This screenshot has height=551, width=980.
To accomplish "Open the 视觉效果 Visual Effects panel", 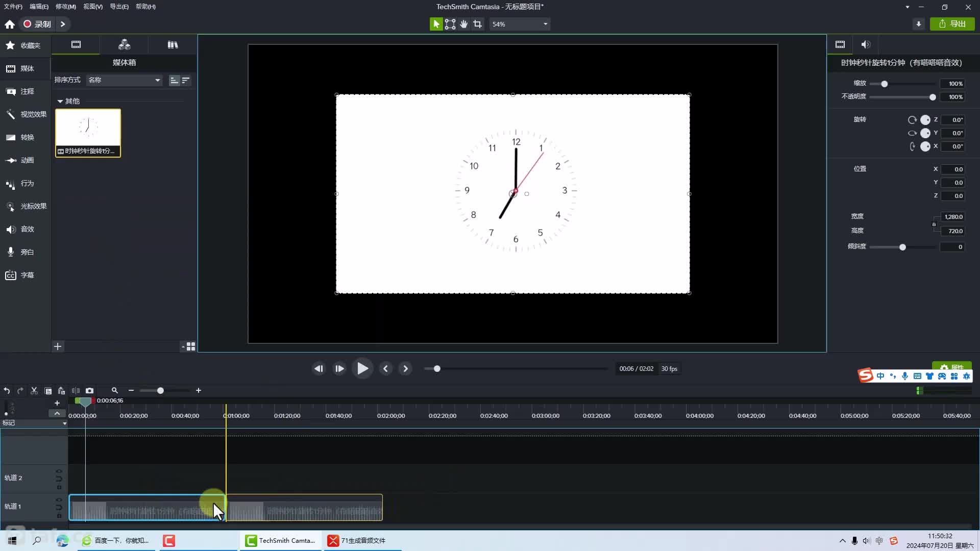I will [x=26, y=114].
